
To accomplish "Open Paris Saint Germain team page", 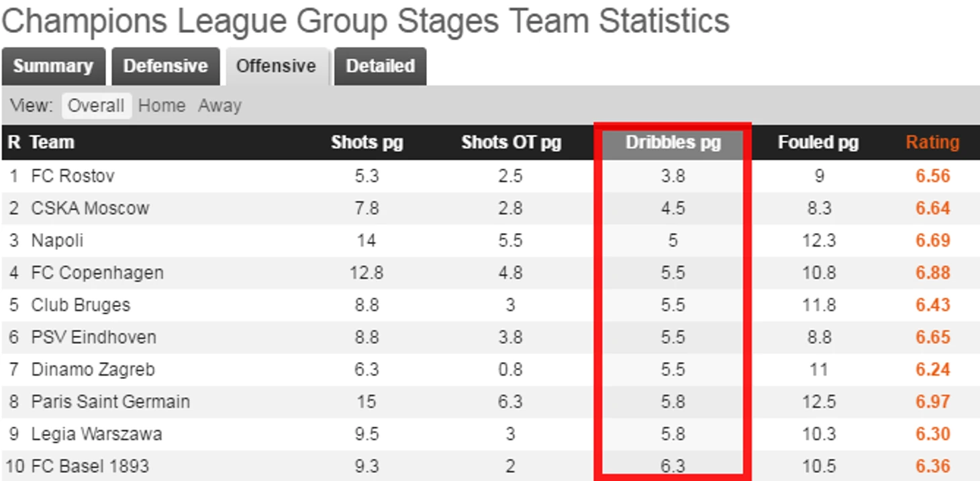I will pyautogui.click(x=110, y=402).
